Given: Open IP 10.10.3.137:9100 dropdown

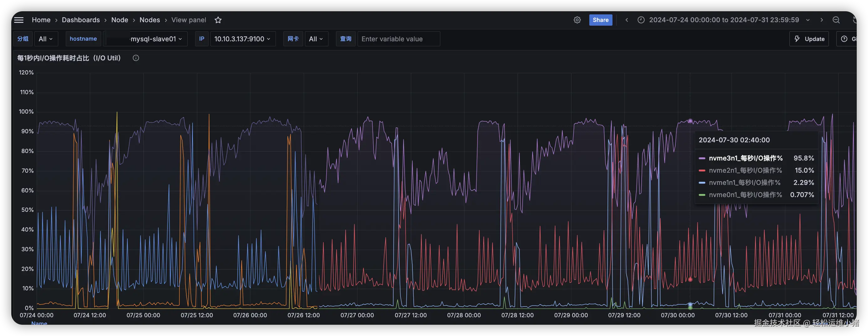Looking at the screenshot, I should 243,39.
